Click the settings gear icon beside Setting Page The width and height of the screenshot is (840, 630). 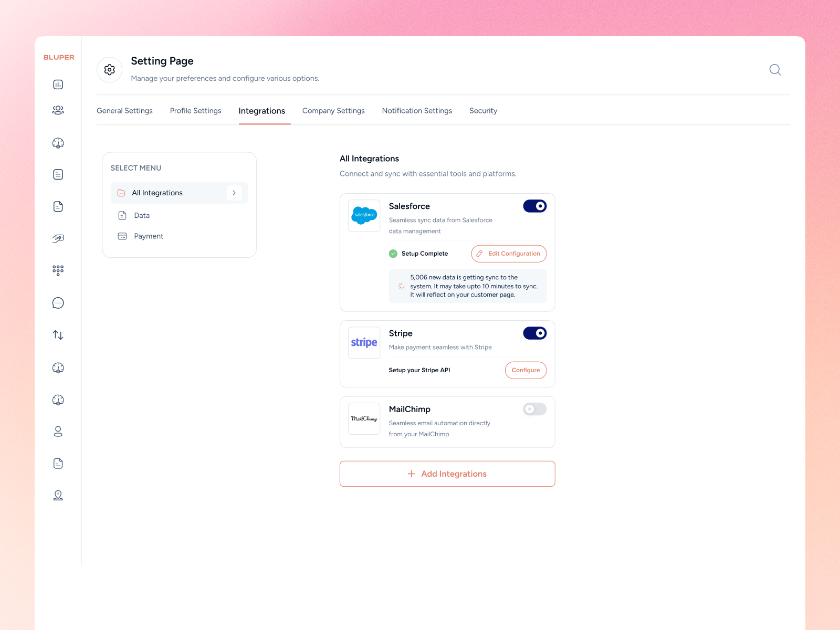coord(109,69)
